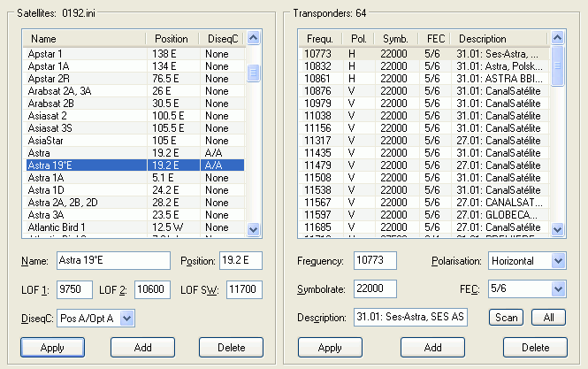Select the Astra 19°E highlighted row
The width and height of the screenshot is (588, 369).
tap(135, 165)
